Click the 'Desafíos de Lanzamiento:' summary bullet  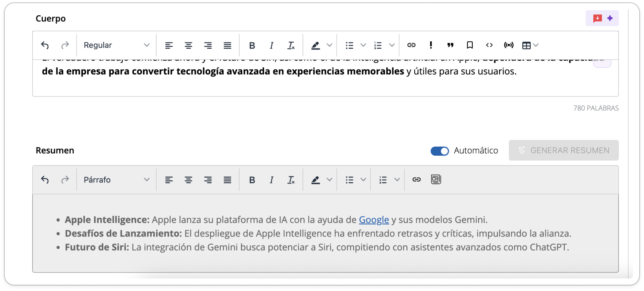click(x=123, y=233)
